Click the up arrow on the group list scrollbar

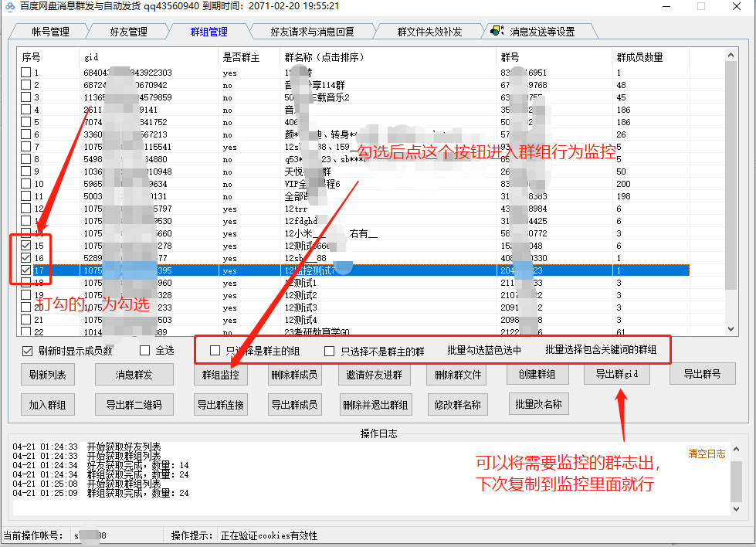[x=729, y=53]
